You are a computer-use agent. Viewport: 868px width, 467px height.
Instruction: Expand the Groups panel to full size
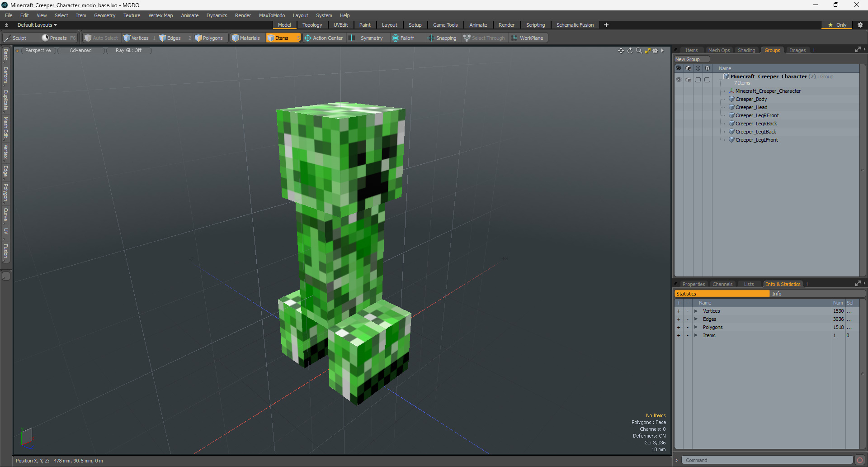tap(858, 50)
